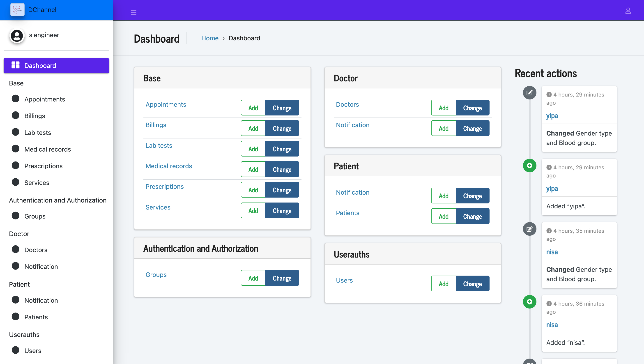Toggle the hamburger sidebar menu icon

(x=133, y=12)
